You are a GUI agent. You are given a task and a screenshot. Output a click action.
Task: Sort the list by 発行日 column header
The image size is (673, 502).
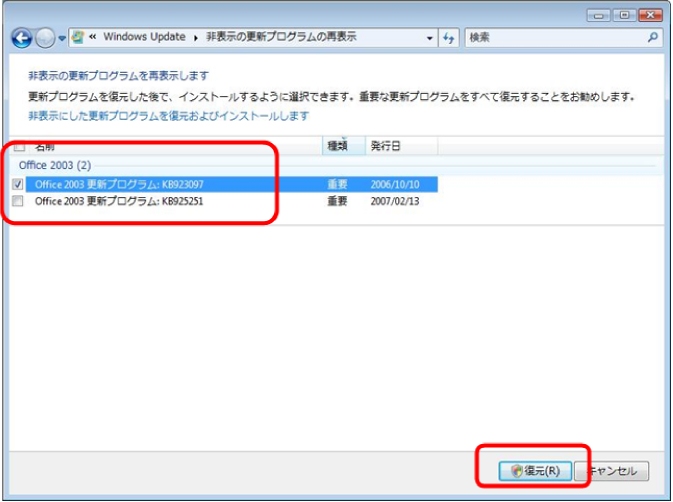(x=385, y=146)
